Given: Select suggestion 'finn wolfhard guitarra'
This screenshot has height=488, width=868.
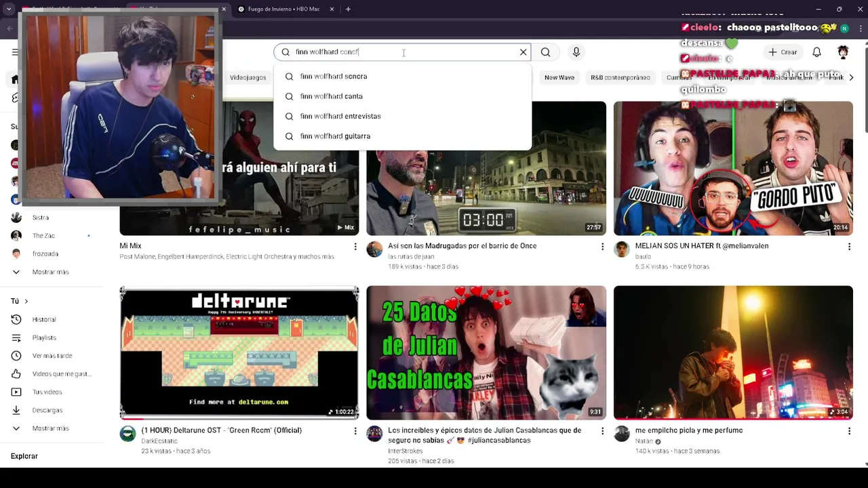Looking at the screenshot, I should coord(402,136).
